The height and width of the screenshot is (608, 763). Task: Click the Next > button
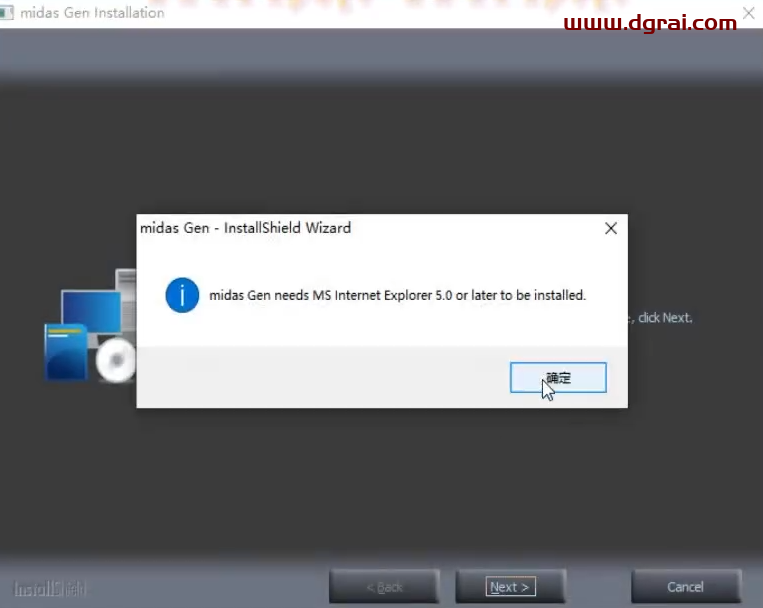point(510,587)
